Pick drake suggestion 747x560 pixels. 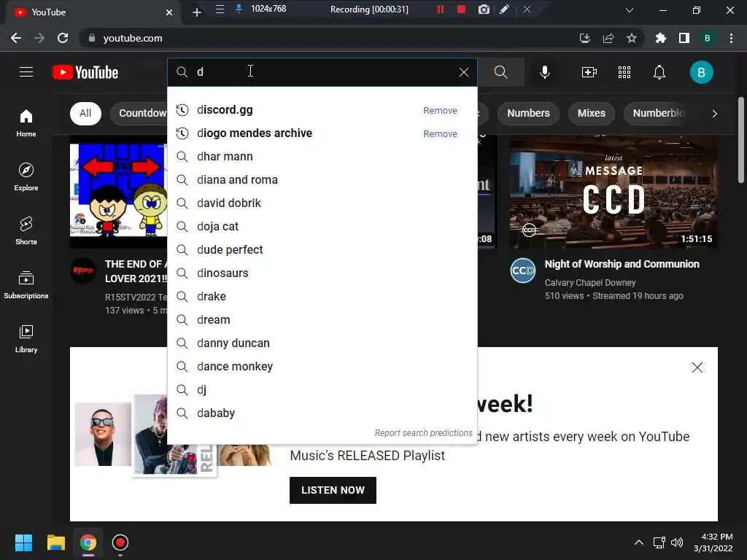(322, 297)
